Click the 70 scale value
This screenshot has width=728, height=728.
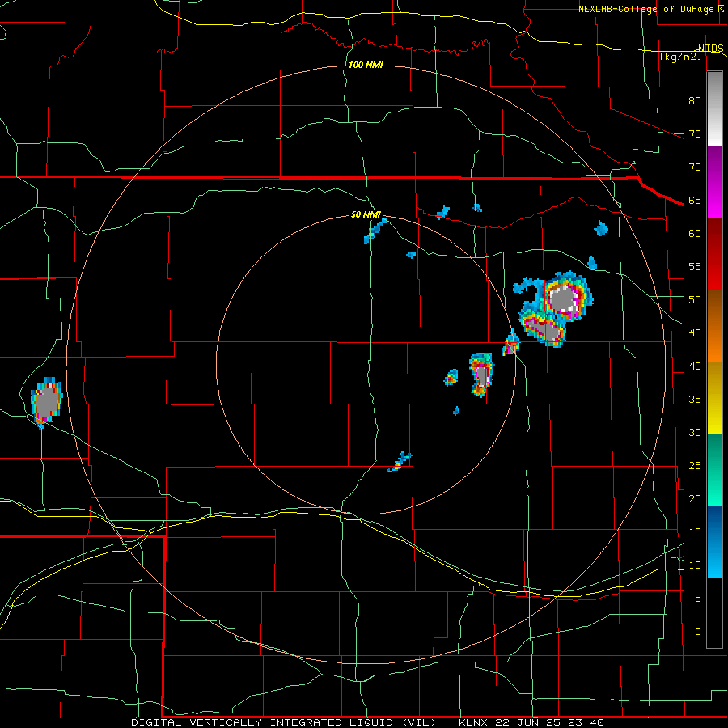click(x=695, y=167)
